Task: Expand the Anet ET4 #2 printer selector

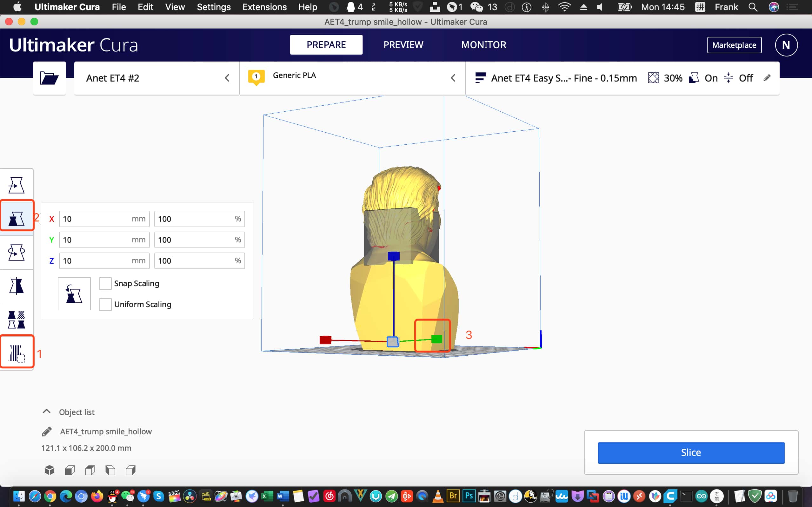Action: tap(156, 78)
